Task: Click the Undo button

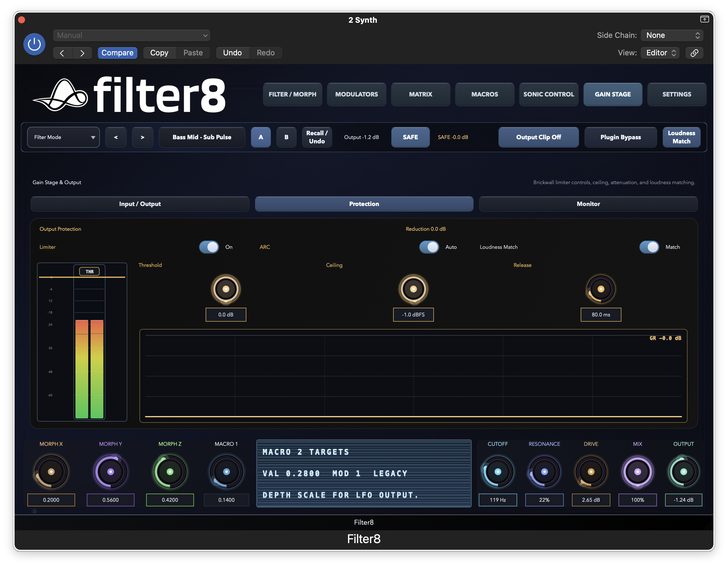Action: (x=232, y=53)
